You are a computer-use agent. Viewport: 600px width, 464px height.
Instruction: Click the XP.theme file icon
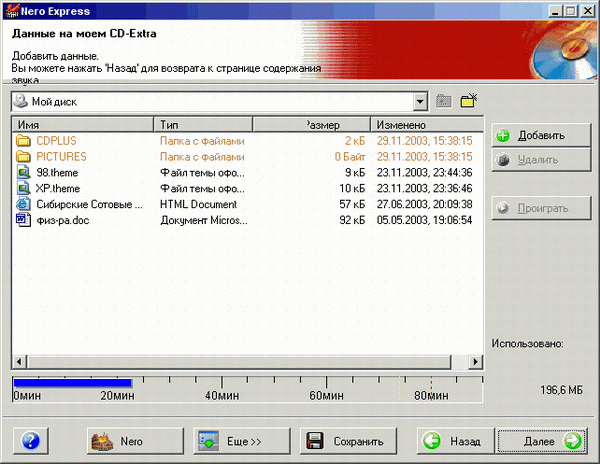click(x=24, y=188)
